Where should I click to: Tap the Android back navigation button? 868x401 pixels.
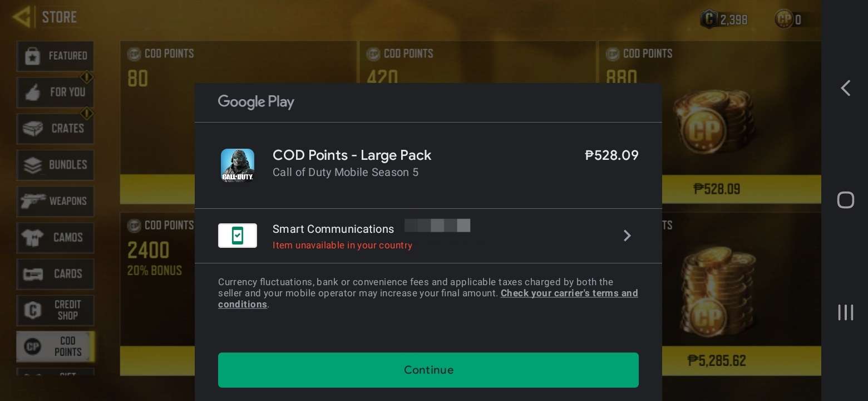click(845, 88)
